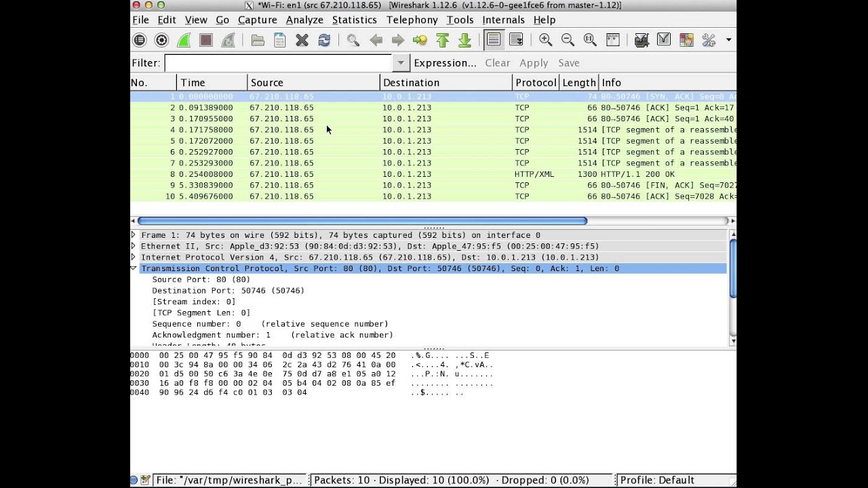Sort packets by Source column
Image resolution: width=868 pixels, height=488 pixels.
[x=313, y=83]
